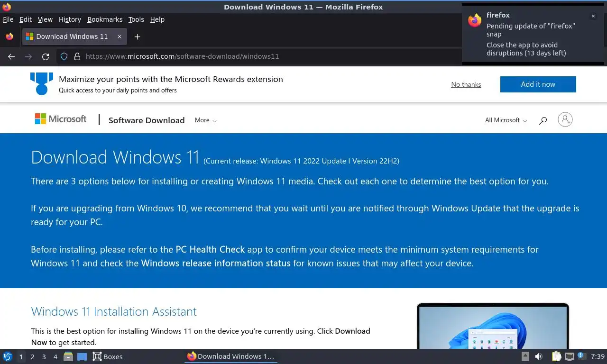Open Windows release information status link
The height and width of the screenshot is (364, 607).
pyautogui.click(x=216, y=263)
